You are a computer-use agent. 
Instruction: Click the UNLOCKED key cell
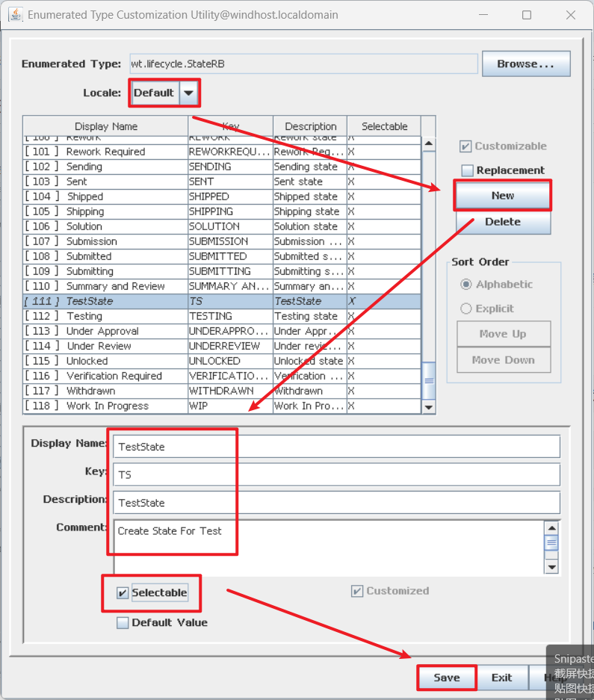coord(230,361)
